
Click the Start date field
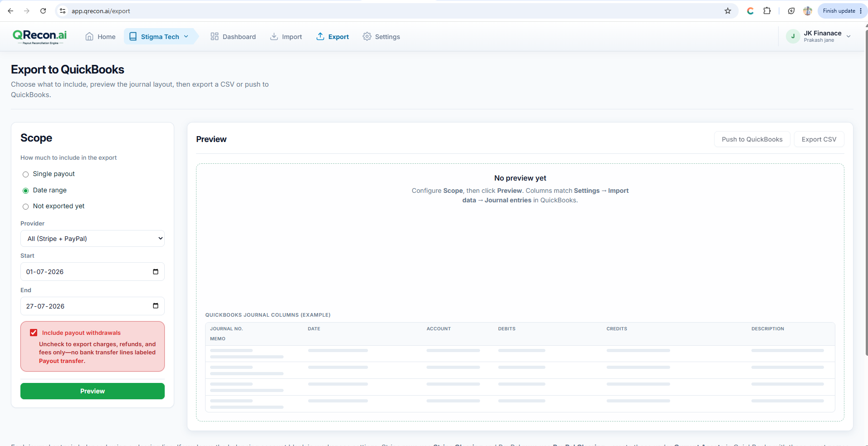coord(93,272)
